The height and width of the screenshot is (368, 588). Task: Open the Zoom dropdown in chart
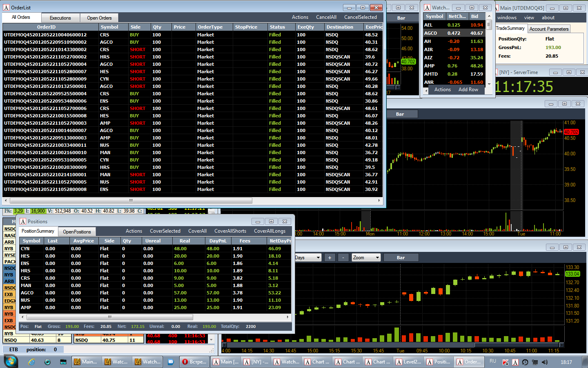366,258
